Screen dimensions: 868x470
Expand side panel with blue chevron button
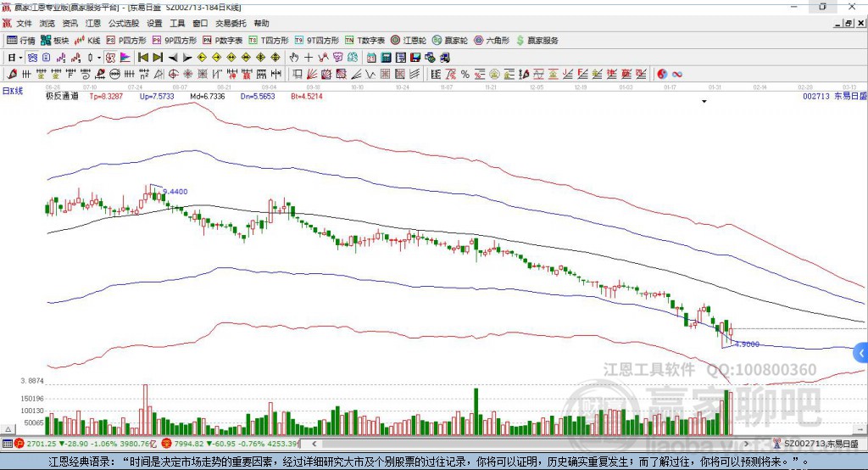coord(861,353)
